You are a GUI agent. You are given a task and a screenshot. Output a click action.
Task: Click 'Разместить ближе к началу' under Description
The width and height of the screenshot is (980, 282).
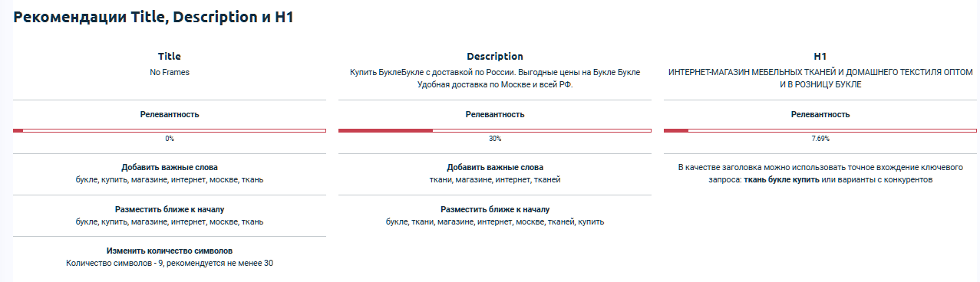tap(495, 209)
